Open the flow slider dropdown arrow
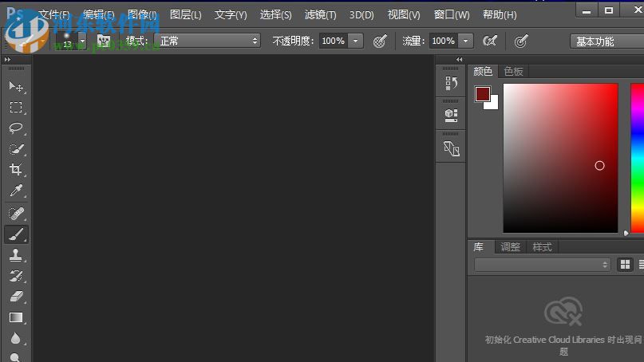The width and height of the screenshot is (644, 362). pyautogui.click(x=466, y=41)
